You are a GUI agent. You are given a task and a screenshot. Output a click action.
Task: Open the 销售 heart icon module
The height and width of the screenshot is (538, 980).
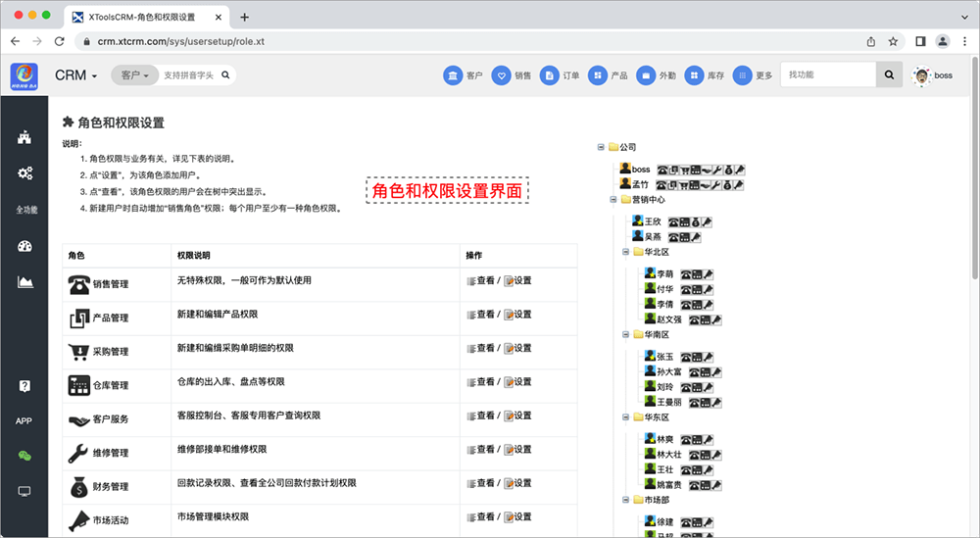coord(501,75)
